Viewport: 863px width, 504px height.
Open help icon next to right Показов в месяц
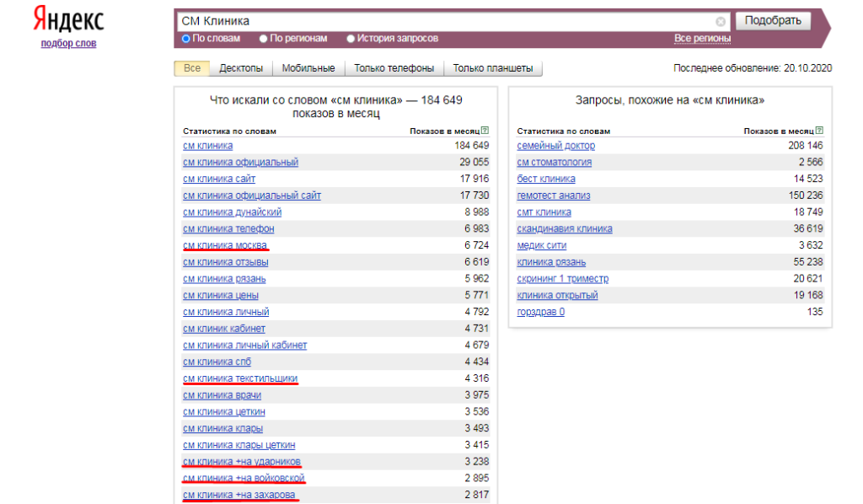(819, 131)
